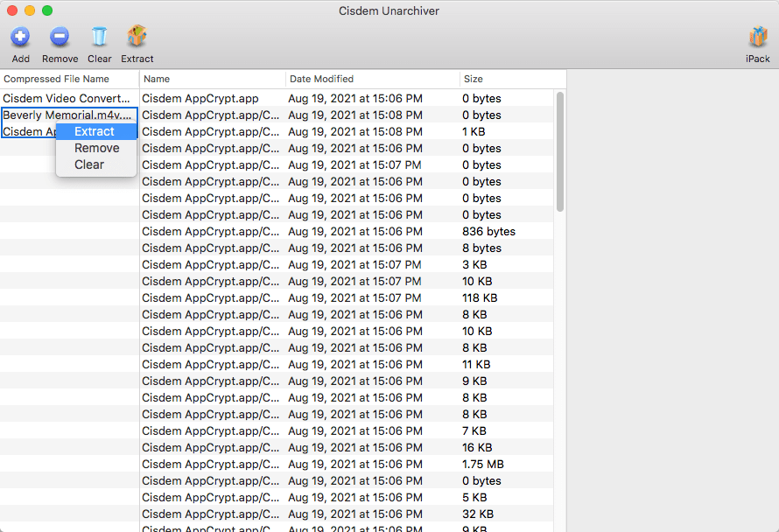Choose Extract in the context menu
The height and width of the screenshot is (532, 779).
tap(95, 132)
